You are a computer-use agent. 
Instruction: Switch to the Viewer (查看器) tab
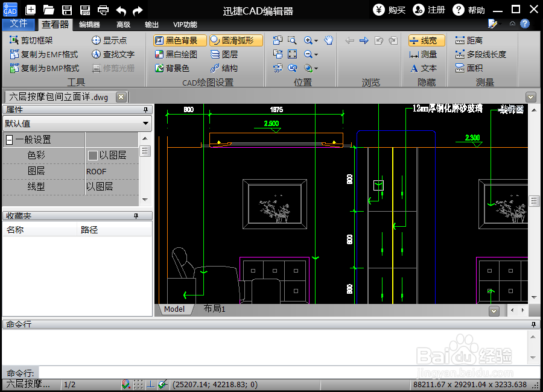point(55,24)
